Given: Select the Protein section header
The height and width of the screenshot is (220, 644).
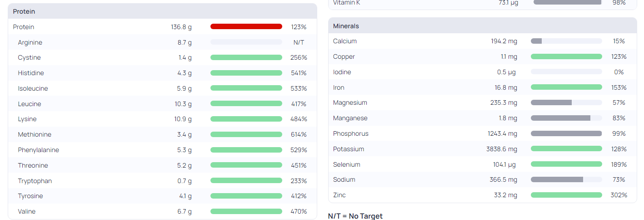Looking at the screenshot, I should (162, 11).
